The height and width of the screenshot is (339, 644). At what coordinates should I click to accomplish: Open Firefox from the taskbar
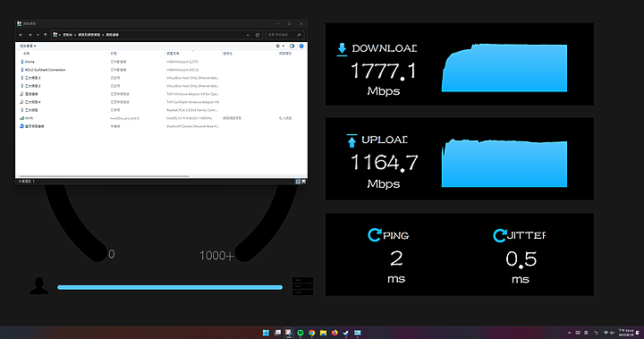coord(335,333)
